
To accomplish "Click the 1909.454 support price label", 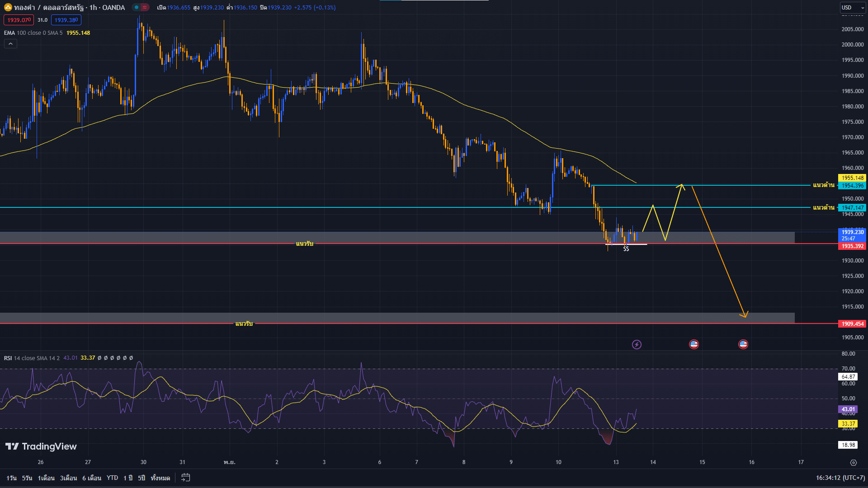I will tap(853, 324).
